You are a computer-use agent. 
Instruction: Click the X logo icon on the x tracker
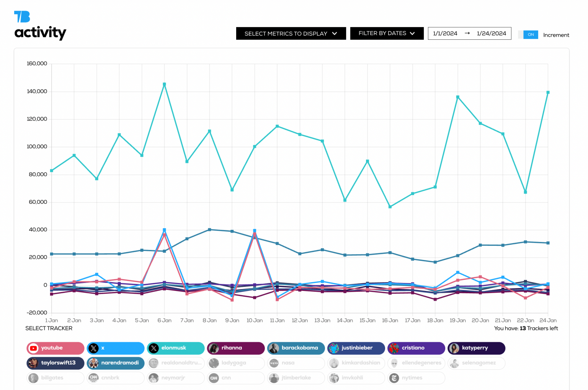pyautogui.click(x=93, y=348)
